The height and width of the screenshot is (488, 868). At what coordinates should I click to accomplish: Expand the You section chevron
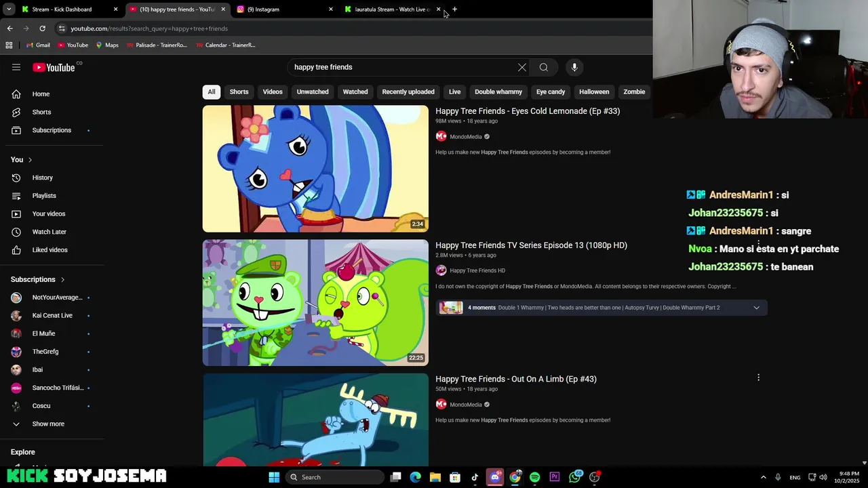click(30, 160)
